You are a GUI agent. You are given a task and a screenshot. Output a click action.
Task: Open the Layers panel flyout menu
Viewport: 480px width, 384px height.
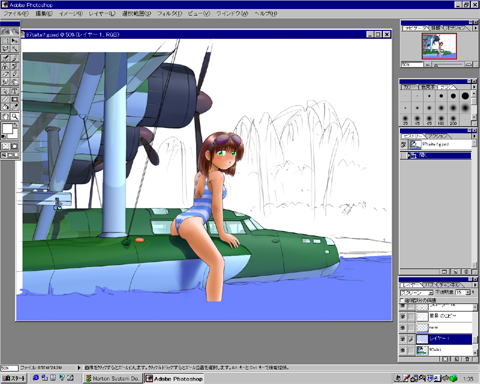tap(474, 285)
